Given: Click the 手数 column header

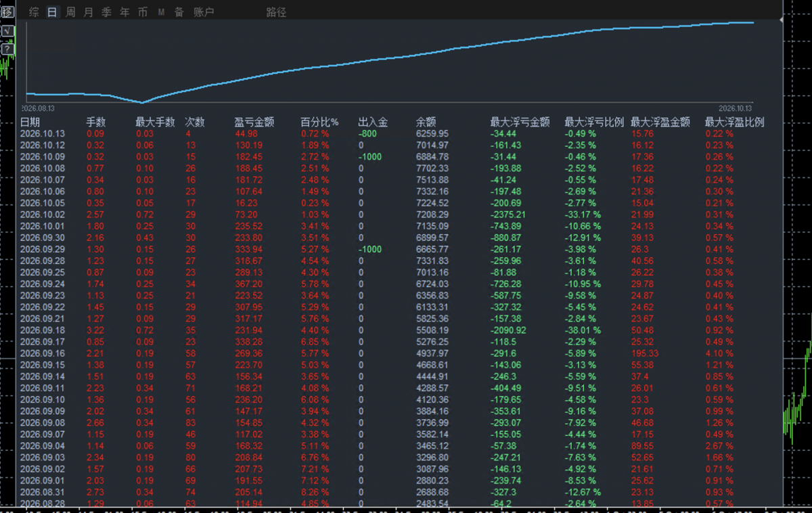Looking at the screenshot, I should coord(95,122).
